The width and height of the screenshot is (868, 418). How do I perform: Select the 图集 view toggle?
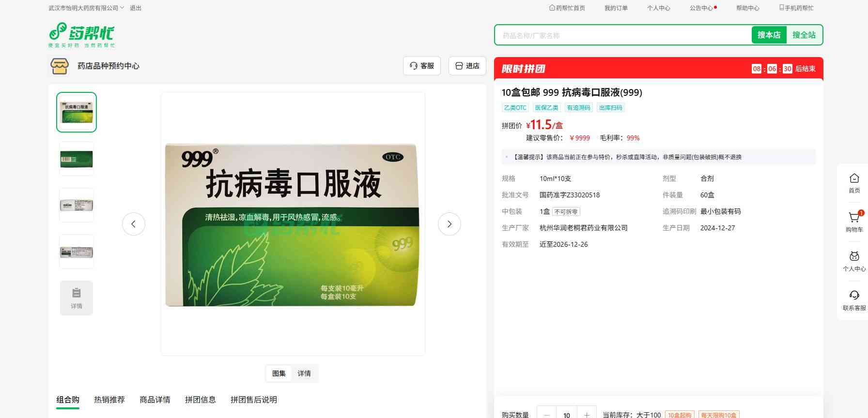(x=279, y=373)
